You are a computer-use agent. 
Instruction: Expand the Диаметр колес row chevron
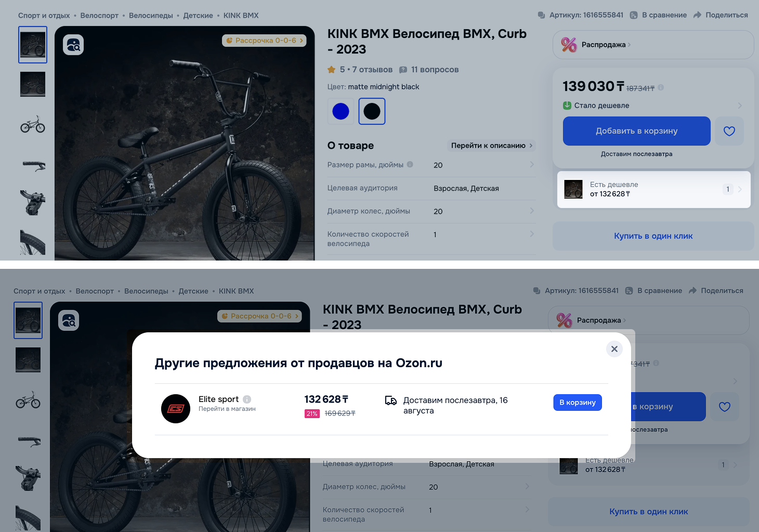[x=532, y=211]
